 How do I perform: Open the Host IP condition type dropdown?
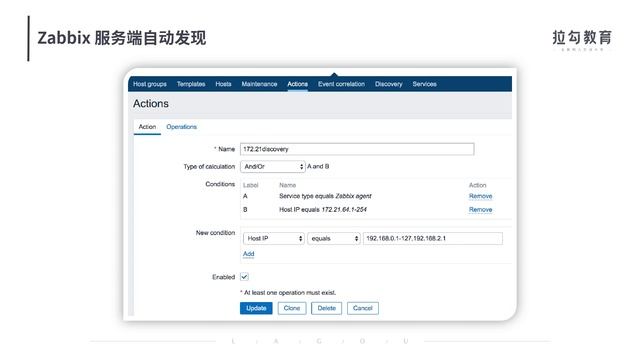(x=273, y=238)
